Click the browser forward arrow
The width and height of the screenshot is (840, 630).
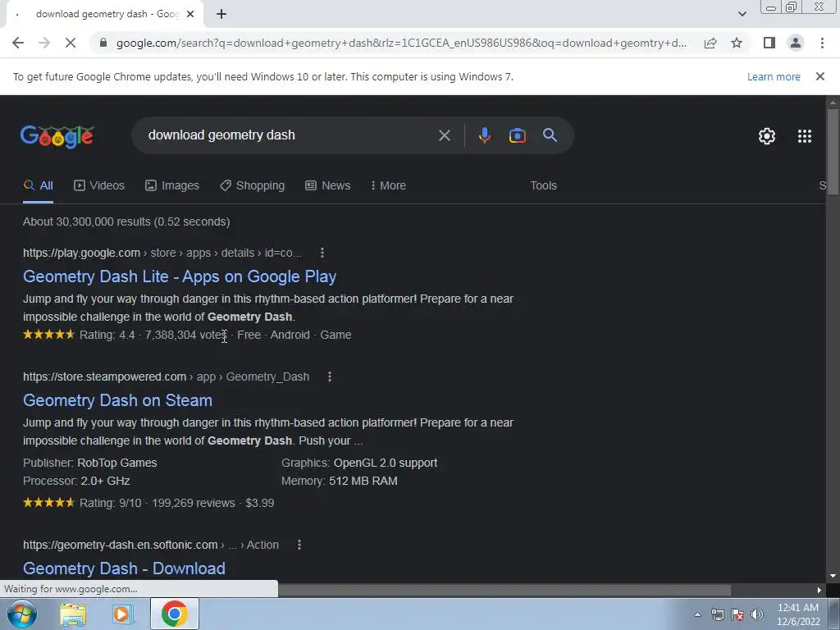click(44, 43)
